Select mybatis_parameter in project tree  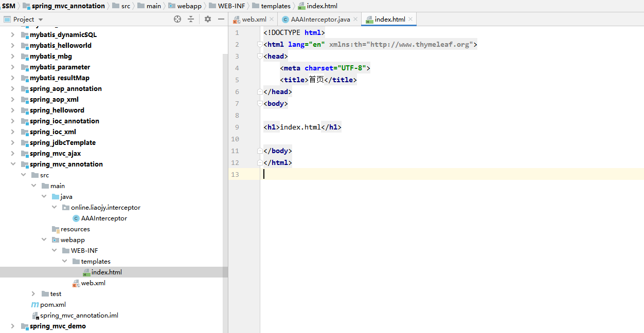pyautogui.click(x=60, y=67)
